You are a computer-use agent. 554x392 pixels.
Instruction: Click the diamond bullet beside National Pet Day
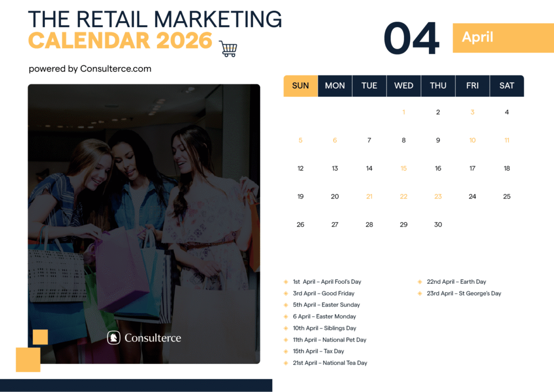(x=286, y=340)
